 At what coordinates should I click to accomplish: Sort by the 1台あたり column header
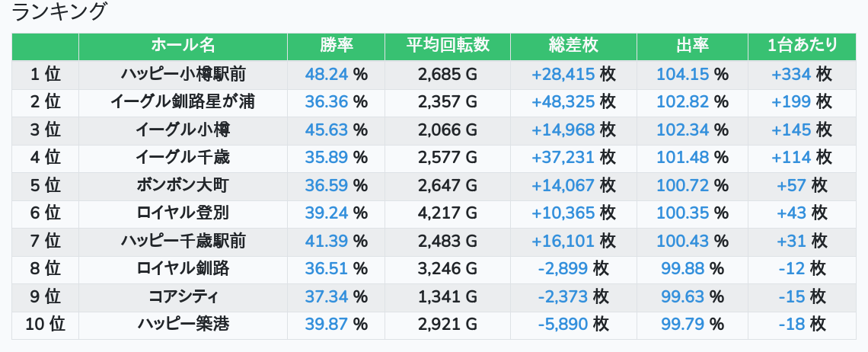(802, 46)
